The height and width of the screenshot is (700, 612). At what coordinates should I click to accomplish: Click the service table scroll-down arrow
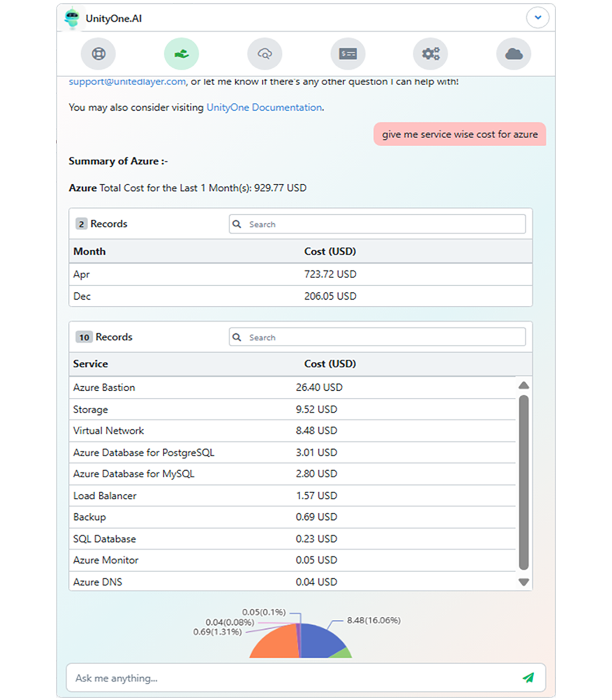click(x=524, y=582)
